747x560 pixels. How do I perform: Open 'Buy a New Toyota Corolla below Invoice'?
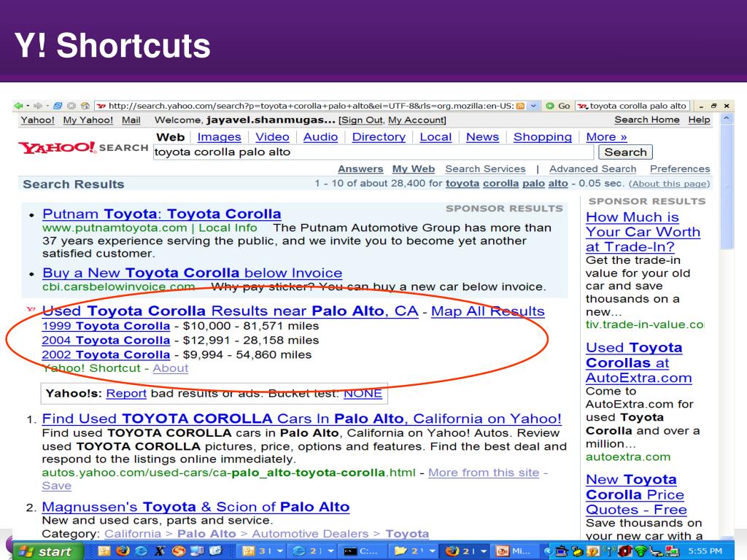click(192, 273)
